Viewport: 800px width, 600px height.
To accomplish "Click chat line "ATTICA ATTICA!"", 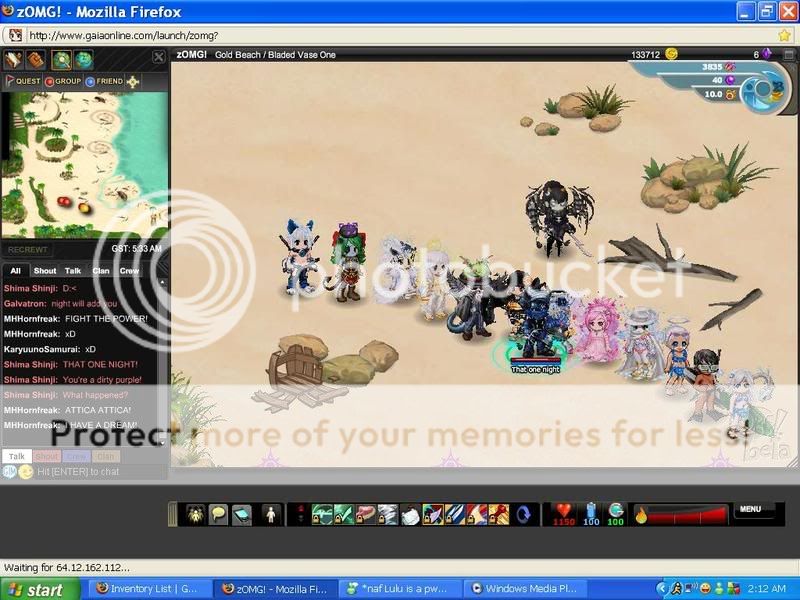I will click(98, 410).
